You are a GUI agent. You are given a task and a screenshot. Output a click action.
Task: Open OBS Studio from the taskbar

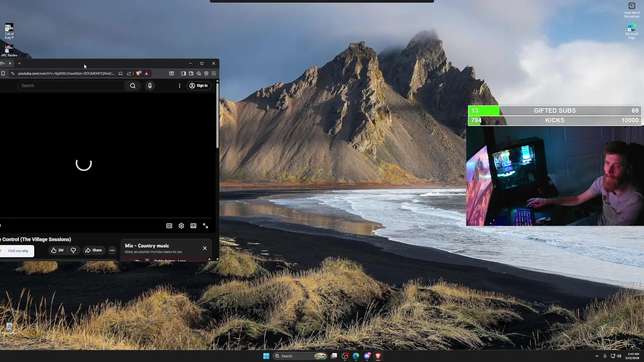pyautogui.click(x=345, y=356)
